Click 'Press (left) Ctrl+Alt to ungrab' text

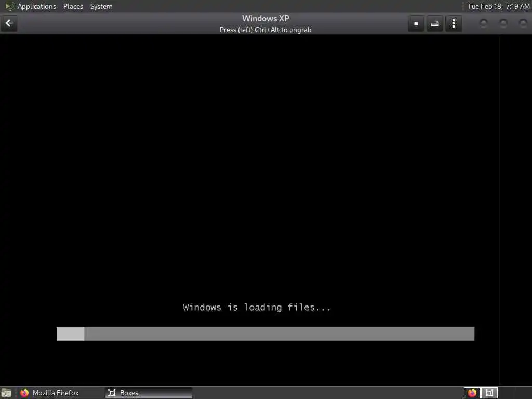click(x=265, y=30)
